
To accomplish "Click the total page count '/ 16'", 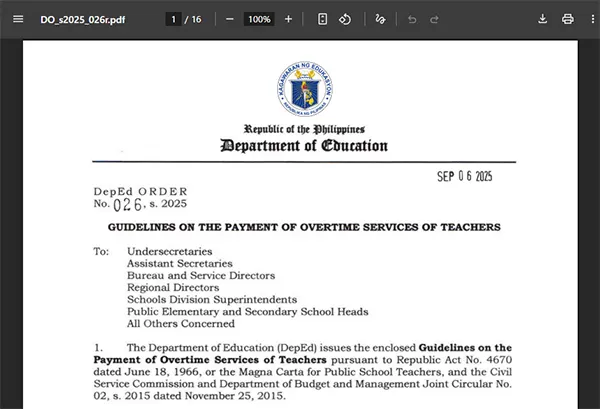I will pos(193,19).
